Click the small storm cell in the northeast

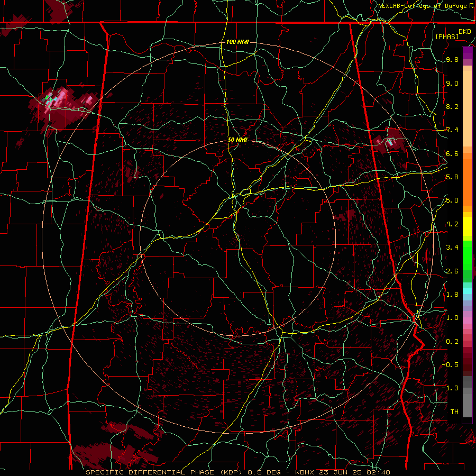[389, 141]
